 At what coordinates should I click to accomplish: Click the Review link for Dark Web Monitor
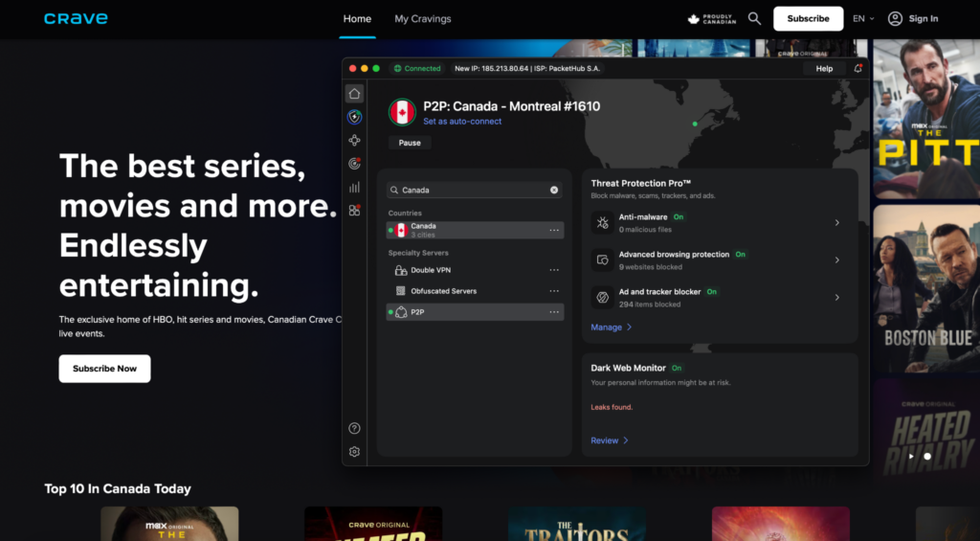point(610,440)
